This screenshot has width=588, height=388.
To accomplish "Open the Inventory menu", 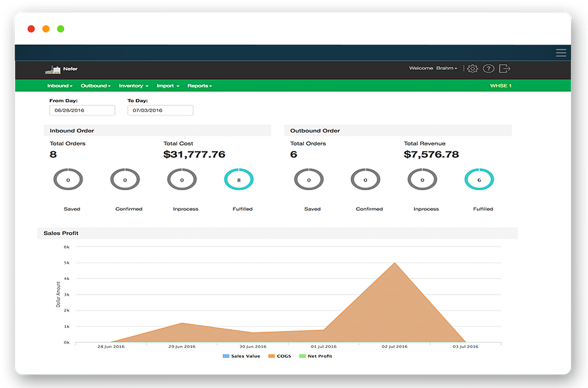I will [x=133, y=86].
